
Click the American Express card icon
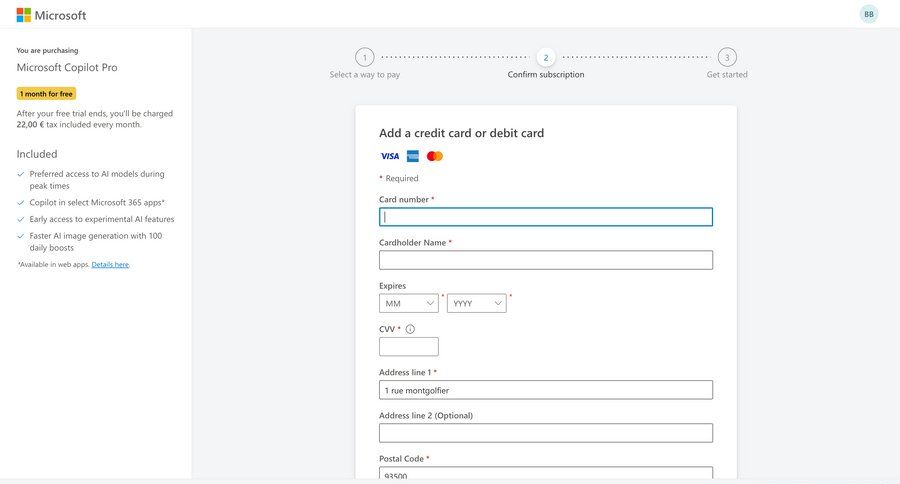tap(412, 156)
